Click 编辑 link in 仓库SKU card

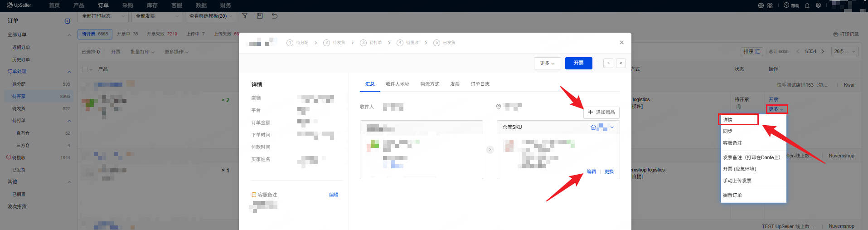click(x=591, y=171)
